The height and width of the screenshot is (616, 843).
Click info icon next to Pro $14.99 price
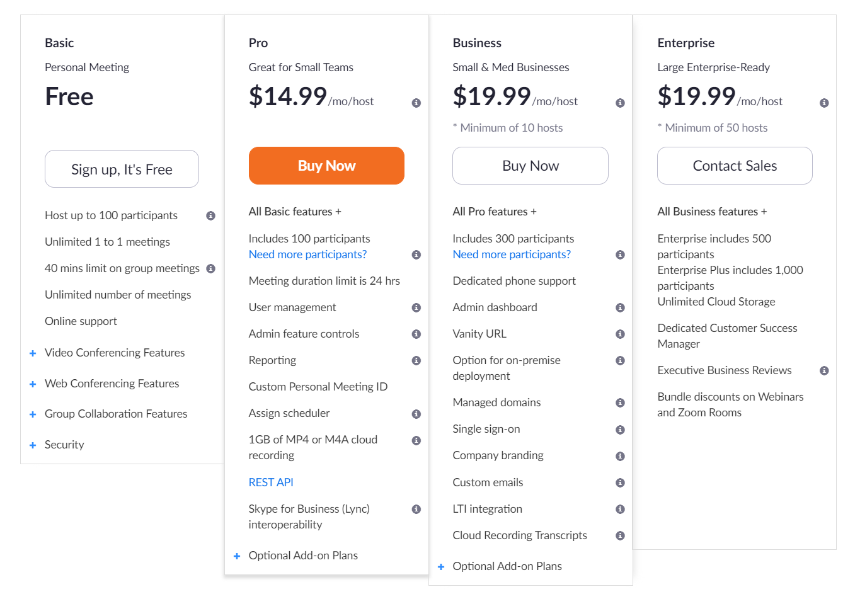tap(416, 103)
